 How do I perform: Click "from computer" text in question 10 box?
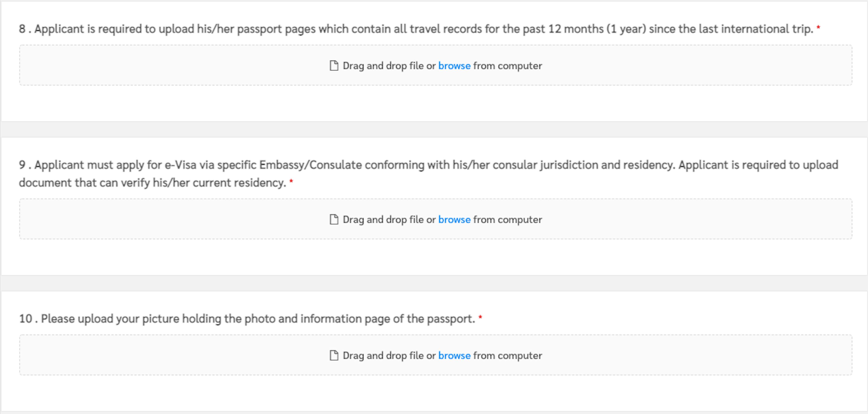coord(508,355)
